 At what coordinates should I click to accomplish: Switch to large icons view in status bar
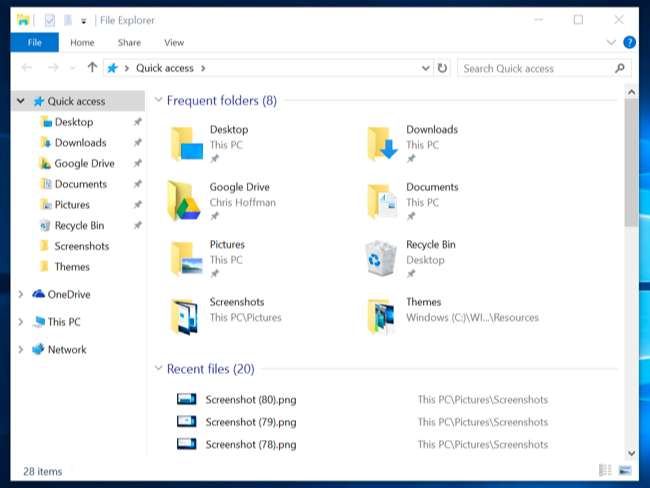click(x=625, y=470)
